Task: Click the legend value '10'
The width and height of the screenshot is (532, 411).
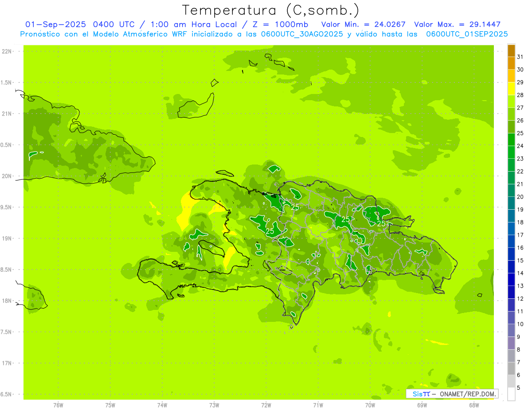Action: tap(520, 324)
